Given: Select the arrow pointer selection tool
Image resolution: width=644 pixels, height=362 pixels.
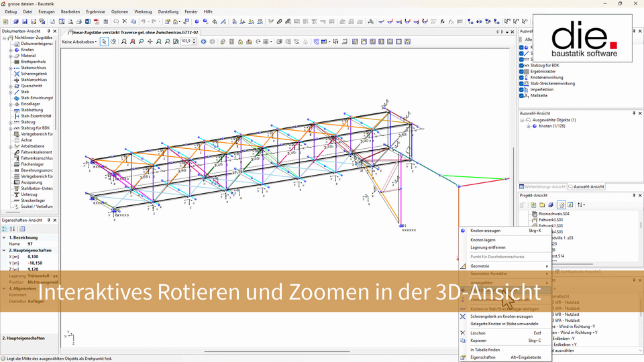Looking at the screenshot, I should [x=104, y=42].
